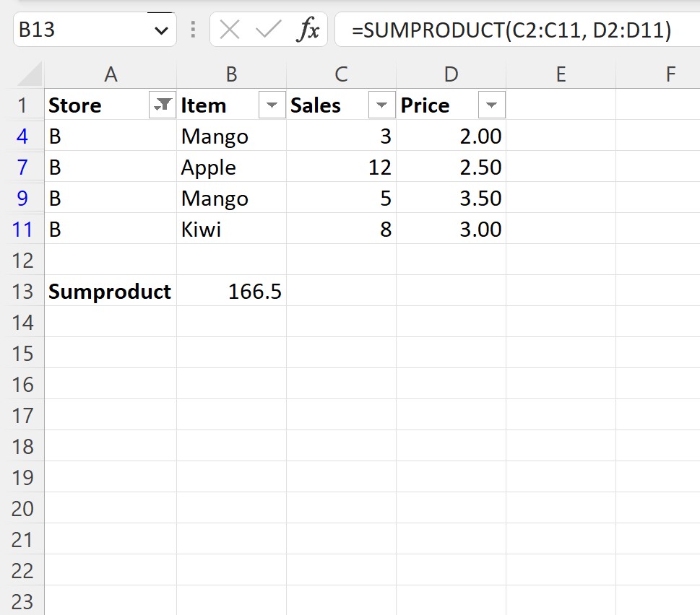Select row 12 header
Screen dimensions: 700x615
[x=22, y=261]
